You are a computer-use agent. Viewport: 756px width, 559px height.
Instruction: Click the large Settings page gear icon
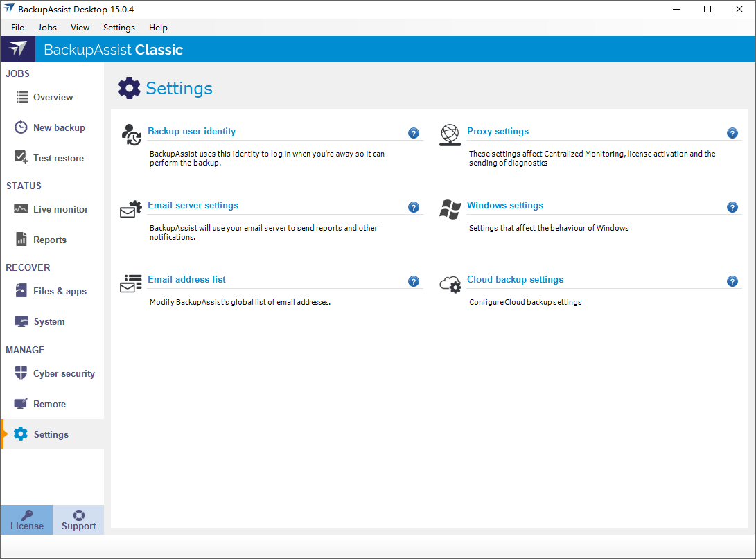129,88
